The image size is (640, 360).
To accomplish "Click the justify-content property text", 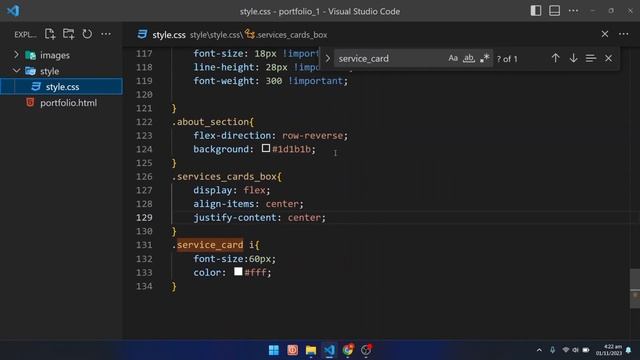I will [234, 218].
